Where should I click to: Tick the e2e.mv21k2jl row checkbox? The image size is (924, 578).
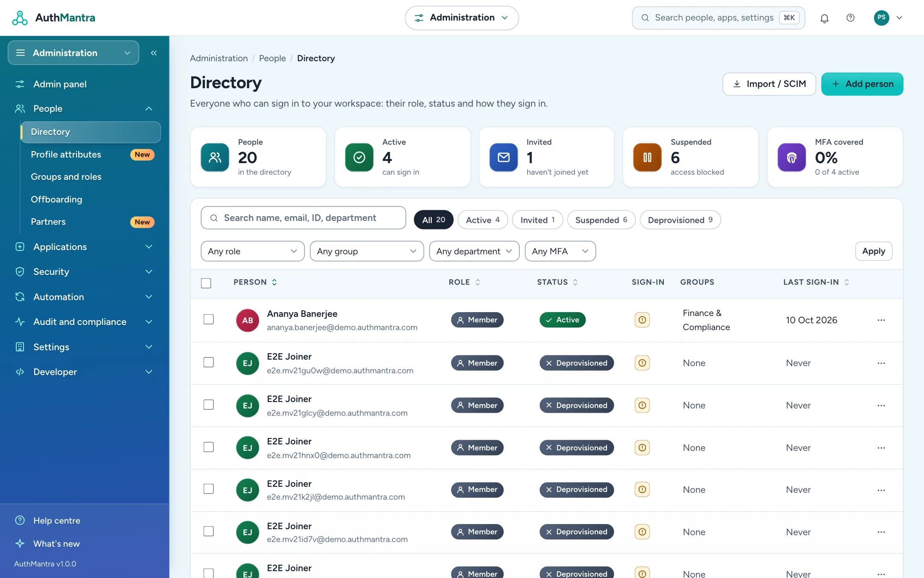[x=209, y=489]
